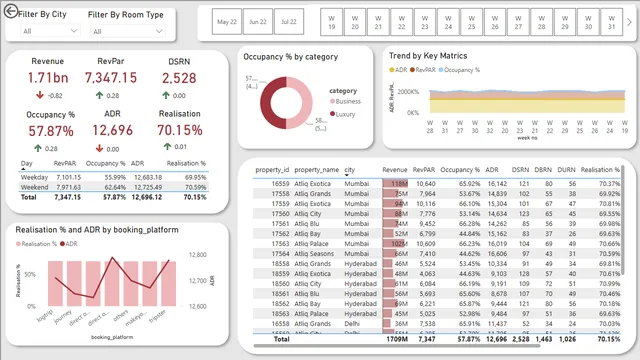This screenshot has height=360, width=640.
Task: Select the May 22 month button
Action: pyautogui.click(x=227, y=22)
